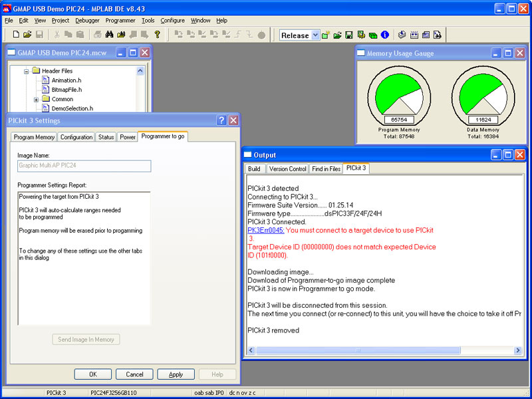Open the Edit menu
The width and height of the screenshot is (532, 399).
tap(23, 21)
